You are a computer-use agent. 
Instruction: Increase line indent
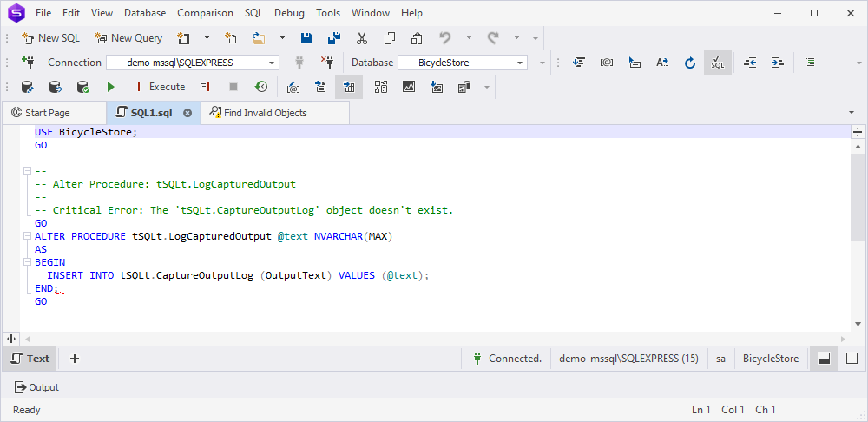click(778, 63)
